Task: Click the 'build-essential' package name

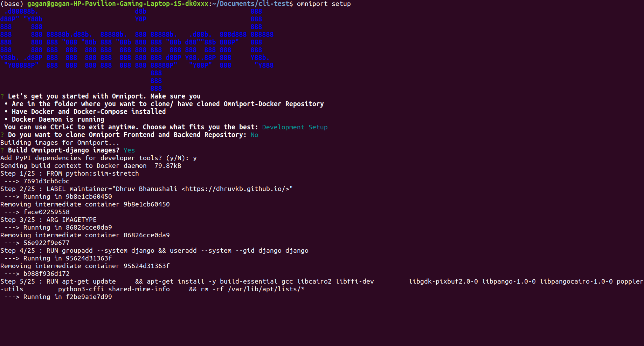Action: (249, 281)
